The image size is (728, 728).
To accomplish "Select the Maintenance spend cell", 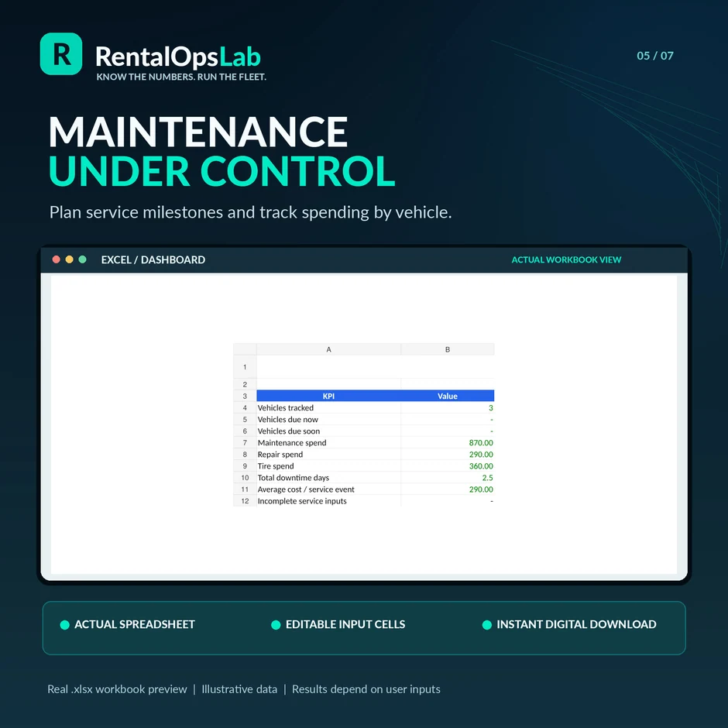I will pyautogui.click(x=328, y=442).
